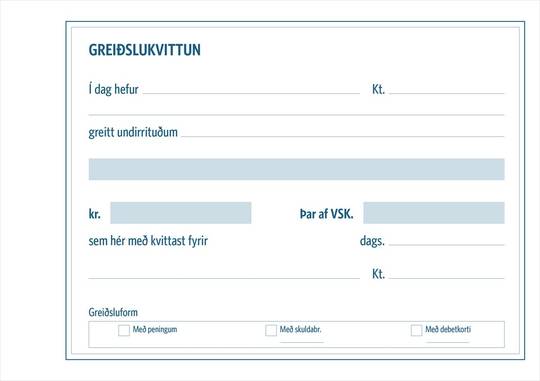The width and height of the screenshot is (540, 381).
Task: Click the Þar af VSK. label
Action: tap(326, 214)
